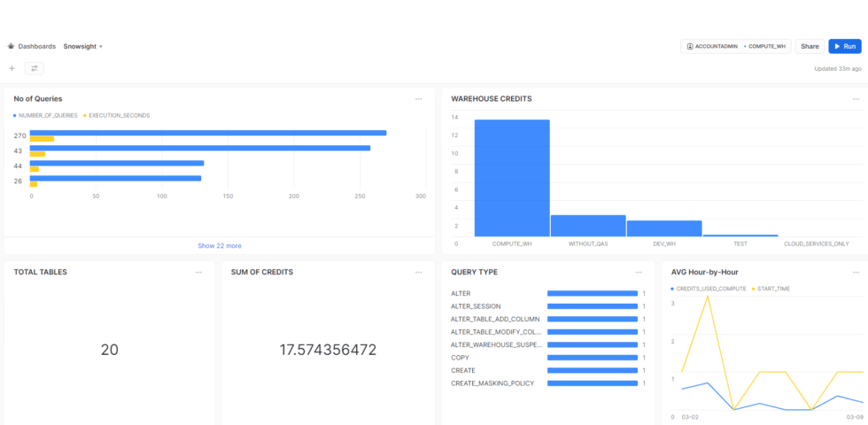Click the plus icon to add tile
The width and height of the screenshot is (868, 425).
pyautogui.click(x=12, y=69)
